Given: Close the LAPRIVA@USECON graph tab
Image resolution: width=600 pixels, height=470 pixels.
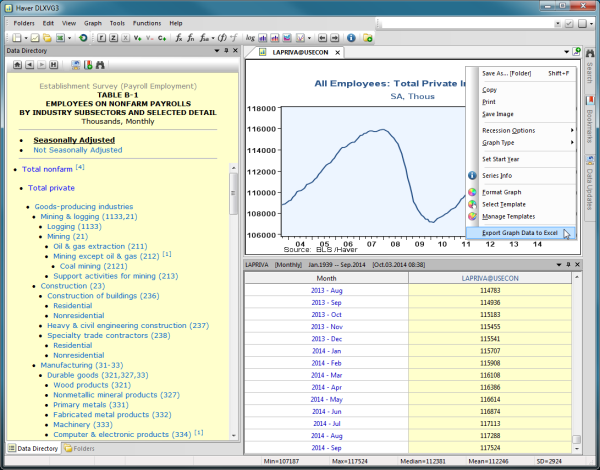Looking at the screenshot, I should coord(338,52).
